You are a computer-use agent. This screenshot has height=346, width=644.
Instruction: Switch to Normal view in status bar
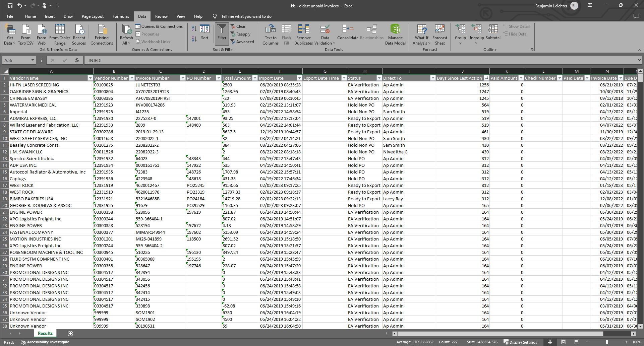point(550,342)
